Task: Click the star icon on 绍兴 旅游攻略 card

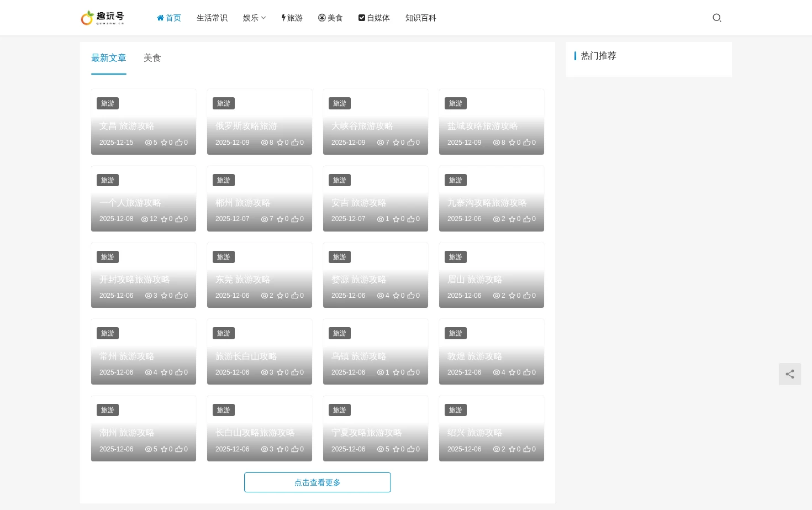Action: pos(512,450)
